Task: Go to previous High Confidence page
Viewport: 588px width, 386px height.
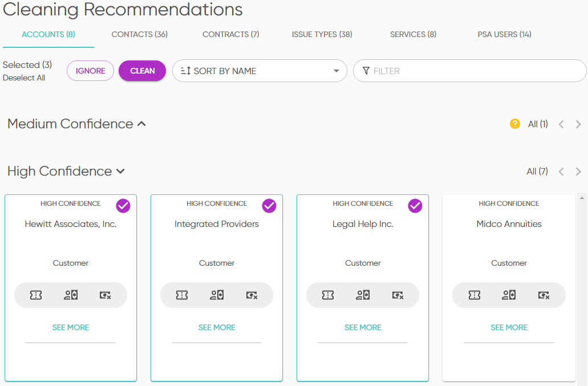Action: pos(561,172)
